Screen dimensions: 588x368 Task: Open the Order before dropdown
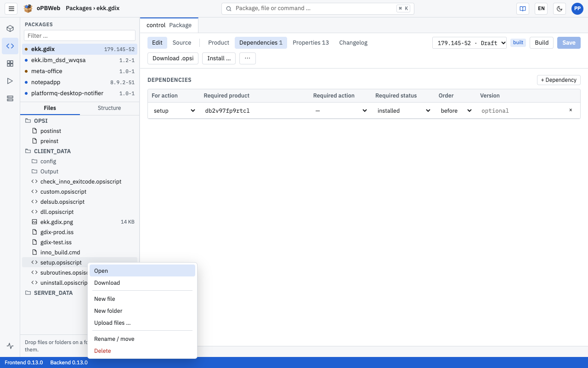(456, 110)
